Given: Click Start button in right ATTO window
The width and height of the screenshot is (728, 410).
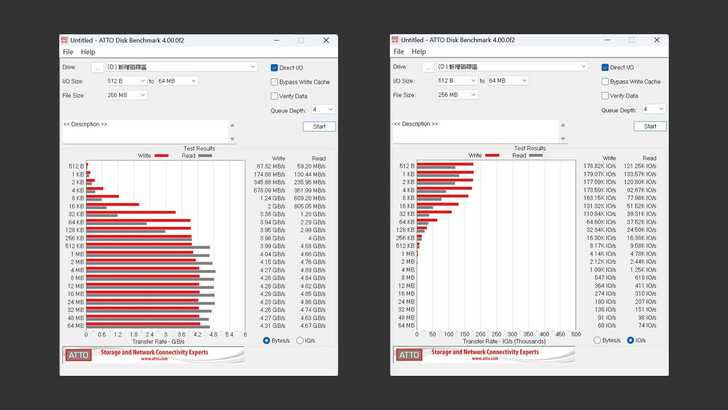Looking at the screenshot, I should (x=650, y=126).
